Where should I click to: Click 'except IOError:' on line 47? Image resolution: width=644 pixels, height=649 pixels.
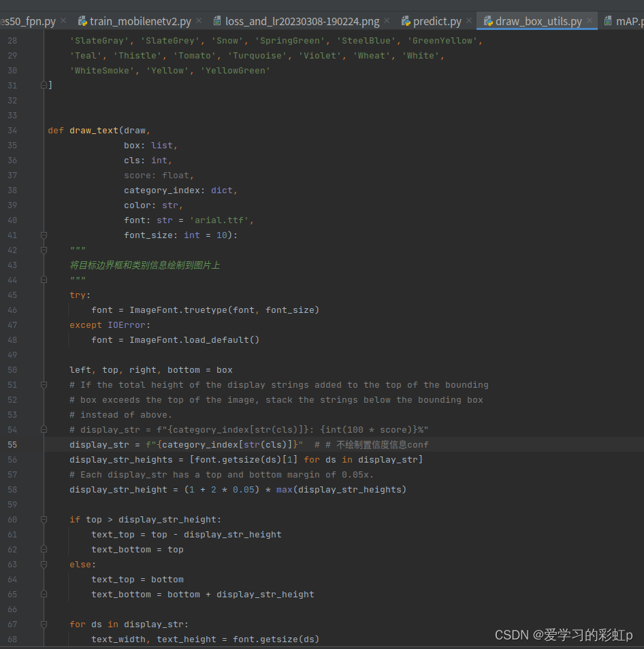[110, 325]
